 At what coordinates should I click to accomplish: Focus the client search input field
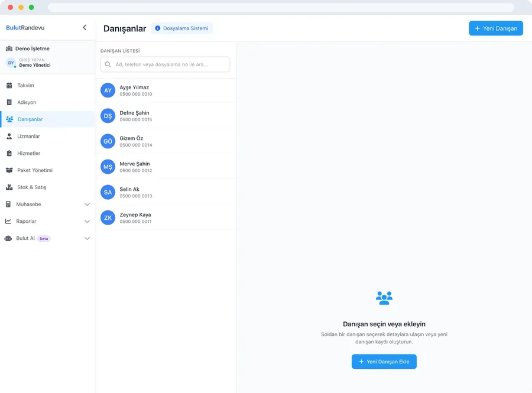tap(166, 64)
